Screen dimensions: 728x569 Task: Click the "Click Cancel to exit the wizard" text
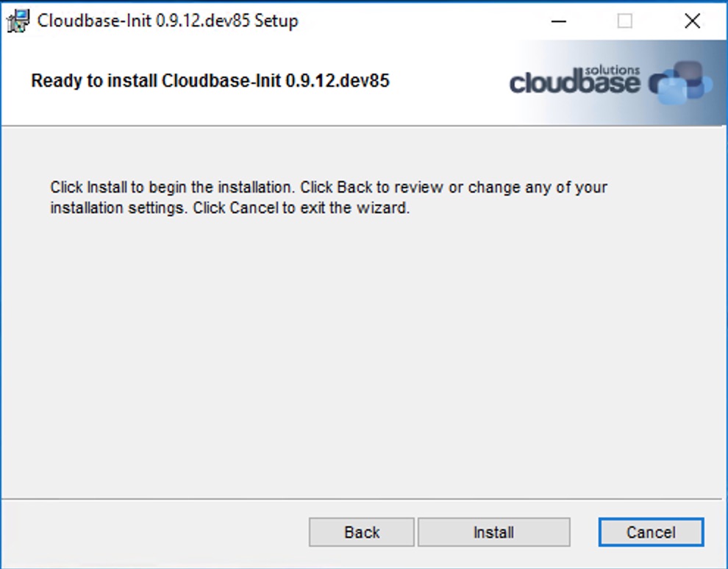tap(301, 208)
